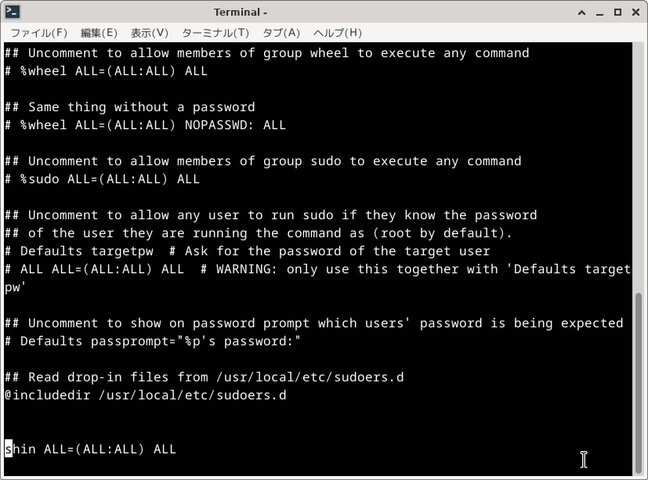Click the '@includedir /usr/local/etc/sudoers.d' line
The height and width of the screenshot is (480, 648).
pos(145,395)
